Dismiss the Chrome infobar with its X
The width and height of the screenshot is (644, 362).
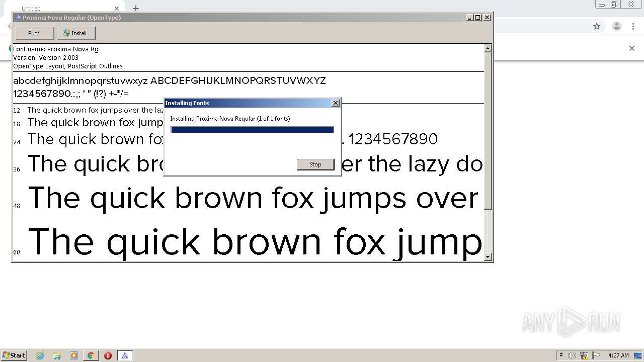(632, 48)
